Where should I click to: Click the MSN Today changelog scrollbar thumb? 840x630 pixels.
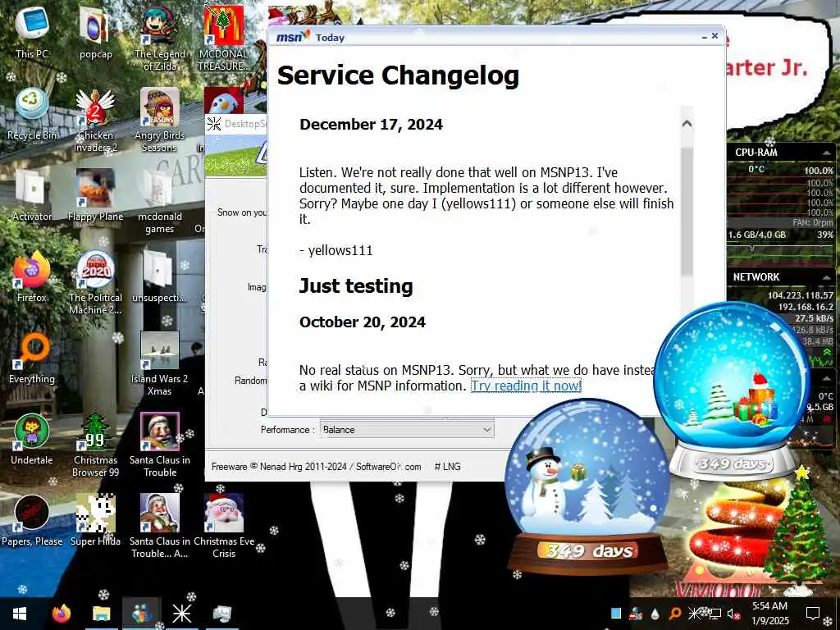point(687,212)
